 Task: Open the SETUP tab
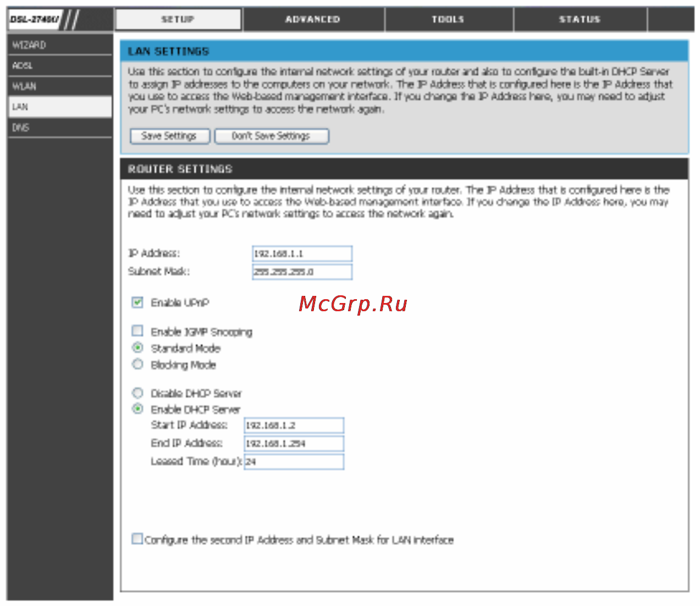[x=178, y=19]
